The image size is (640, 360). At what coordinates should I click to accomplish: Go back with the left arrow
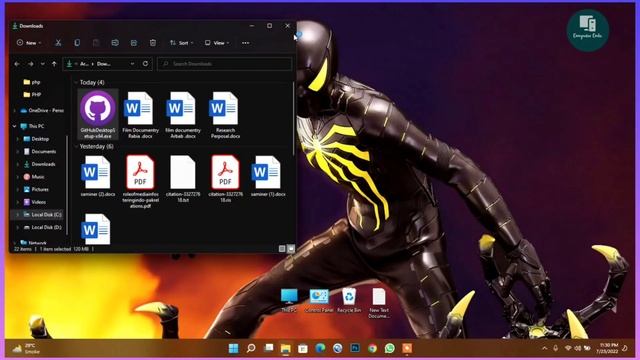point(17,64)
